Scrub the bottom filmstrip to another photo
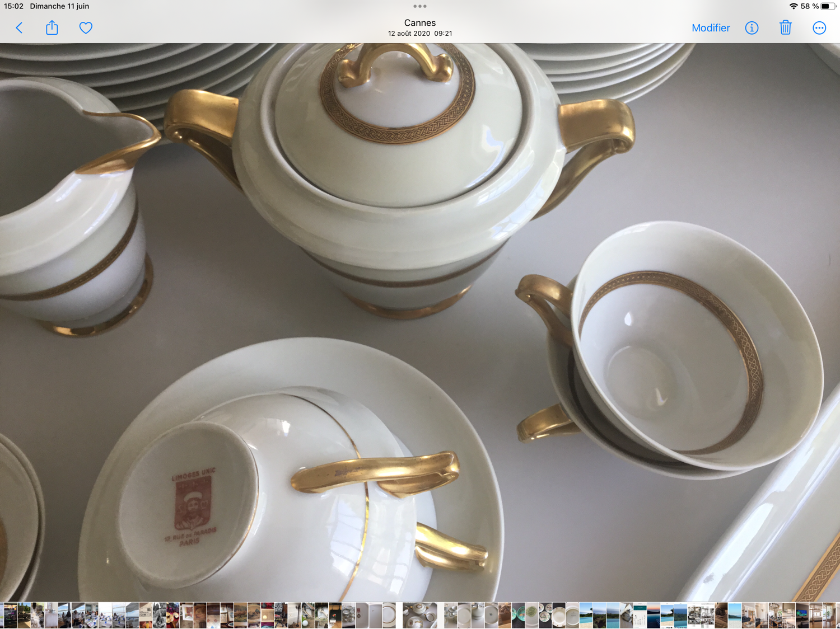The image size is (840, 629). pyautogui.click(x=420, y=613)
